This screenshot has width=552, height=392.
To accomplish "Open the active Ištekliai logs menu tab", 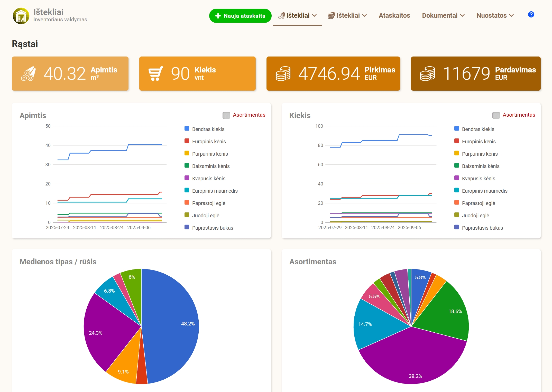I will (297, 15).
